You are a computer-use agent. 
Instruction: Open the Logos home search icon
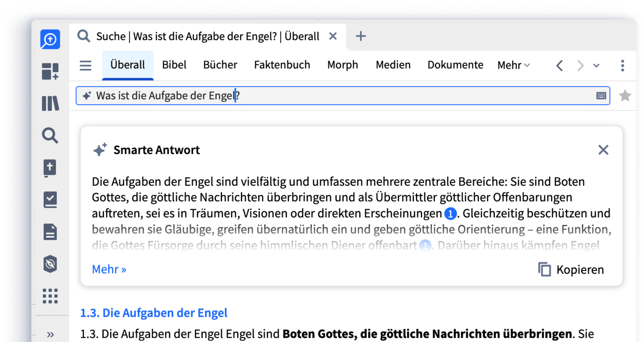[50, 39]
